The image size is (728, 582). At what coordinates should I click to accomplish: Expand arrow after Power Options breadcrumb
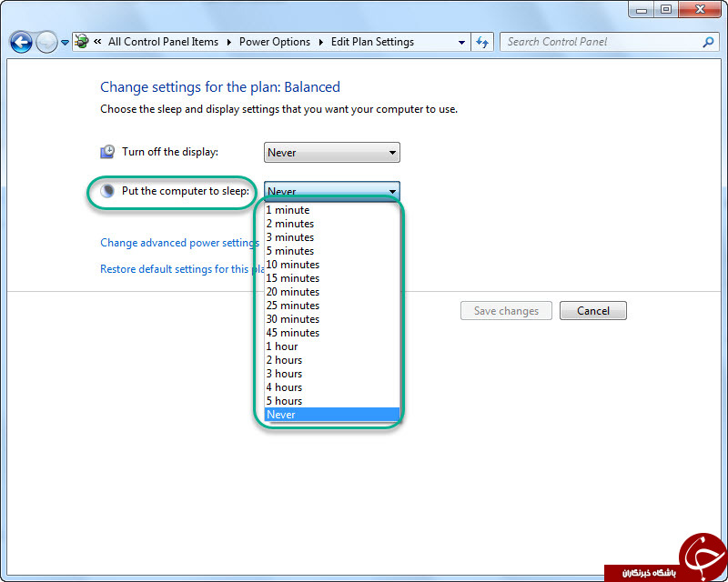point(321,42)
